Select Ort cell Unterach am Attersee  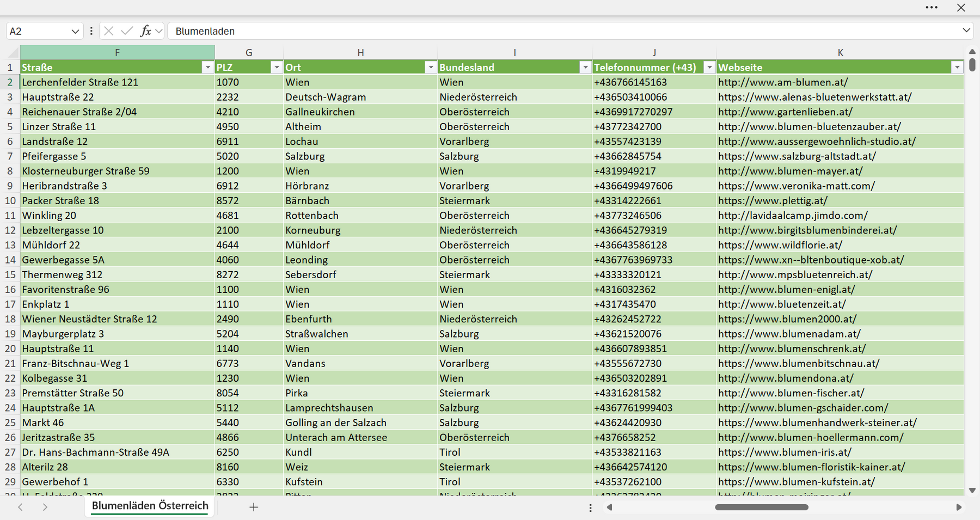[360, 437]
